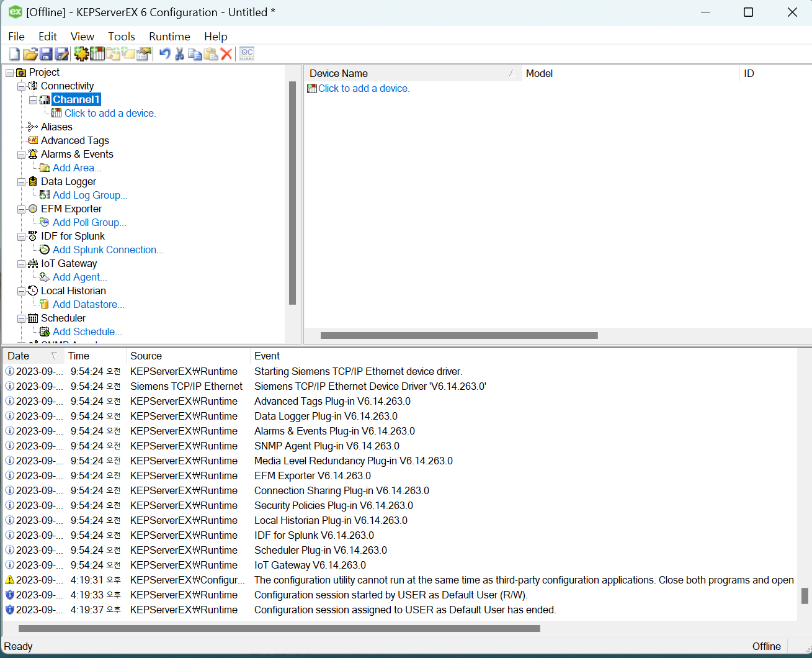812x658 pixels.
Task: Select the 'Starting Siemens TCP/IP Ethernet device driver' event
Action: pyautogui.click(x=400, y=371)
